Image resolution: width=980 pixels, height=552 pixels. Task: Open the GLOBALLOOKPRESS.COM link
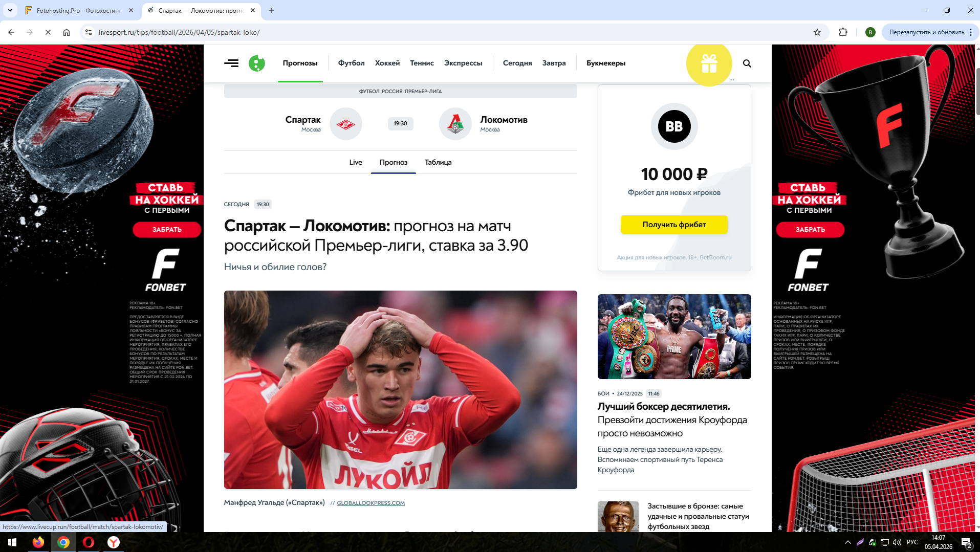(371, 503)
